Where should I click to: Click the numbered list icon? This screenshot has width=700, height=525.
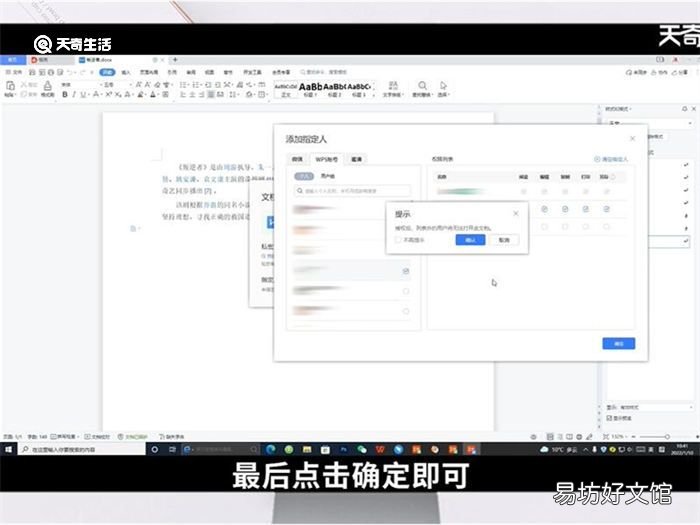[x=196, y=84]
